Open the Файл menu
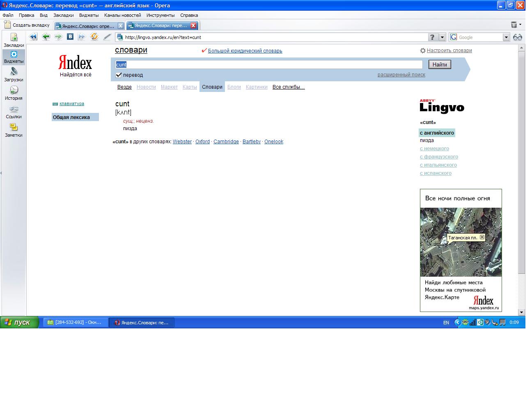Screen dimensions: 532x399 tap(8, 15)
